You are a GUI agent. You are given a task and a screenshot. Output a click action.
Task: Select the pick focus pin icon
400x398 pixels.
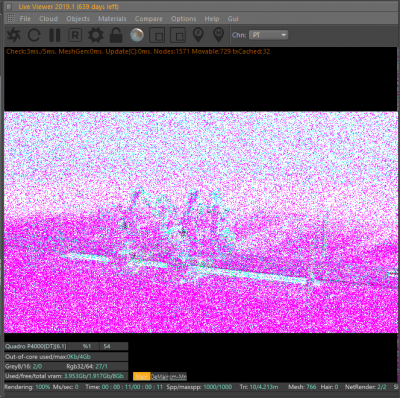point(198,35)
